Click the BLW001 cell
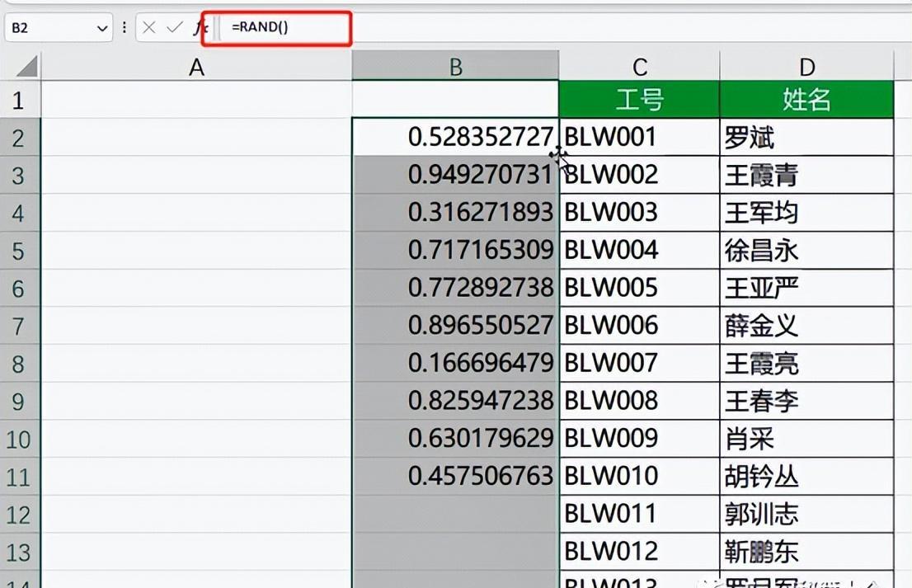The height and width of the screenshot is (588, 912). coord(639,137)
